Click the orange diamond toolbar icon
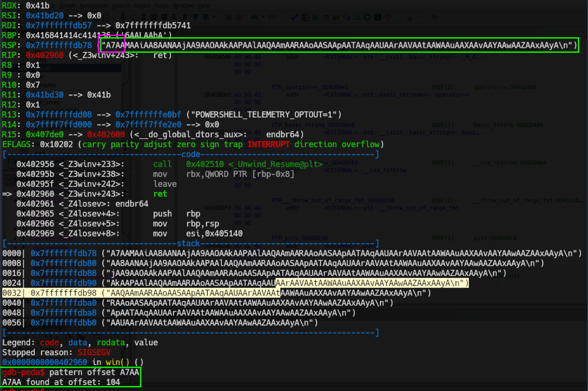Viewport: 588px width, 391px height. 388,17
